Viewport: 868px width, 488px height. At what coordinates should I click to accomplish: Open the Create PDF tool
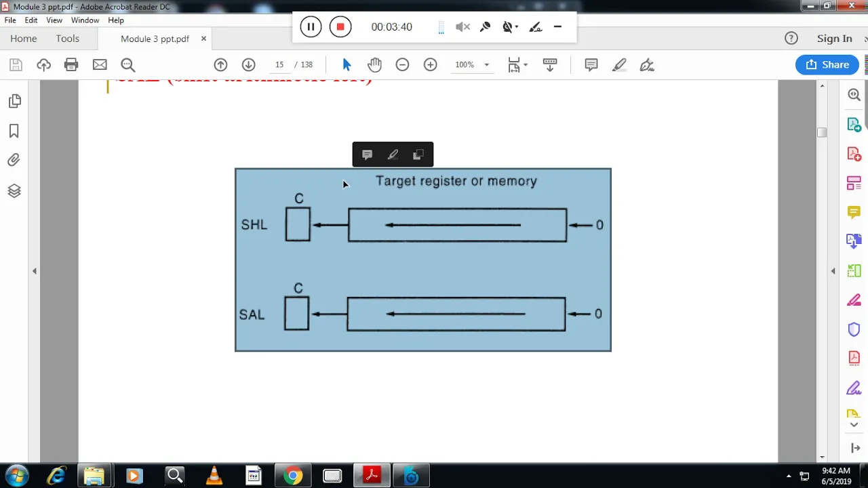click(x=854, y=154)
